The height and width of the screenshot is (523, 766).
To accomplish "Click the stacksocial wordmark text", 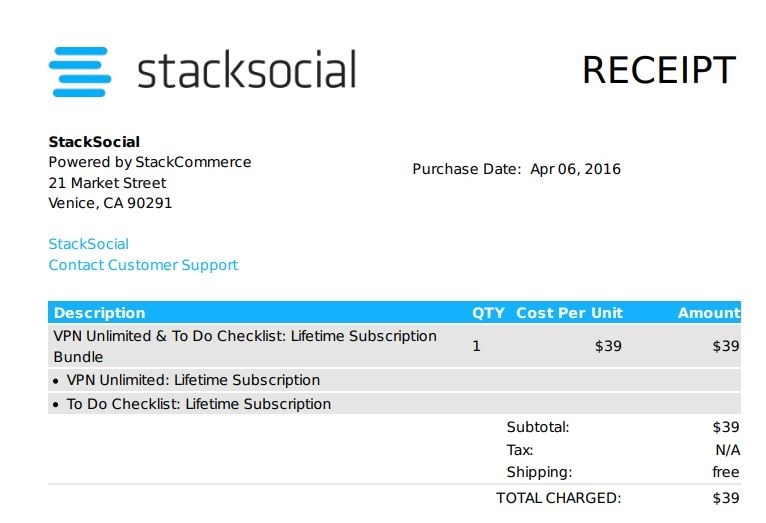I will [x=246, y=71].
